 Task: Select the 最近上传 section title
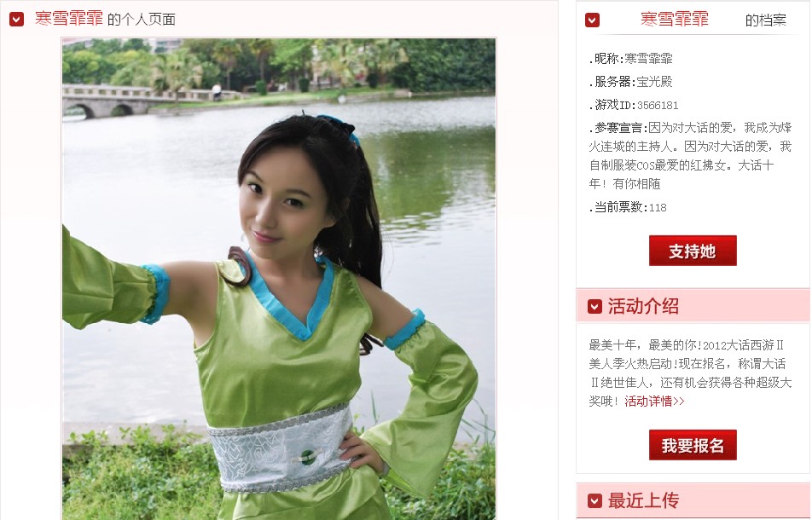643,500
